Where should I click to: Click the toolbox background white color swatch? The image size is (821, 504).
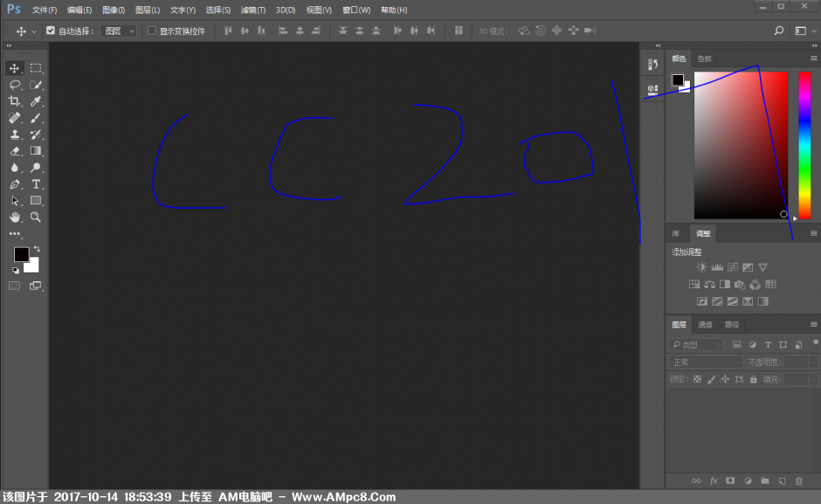[33, 266]
